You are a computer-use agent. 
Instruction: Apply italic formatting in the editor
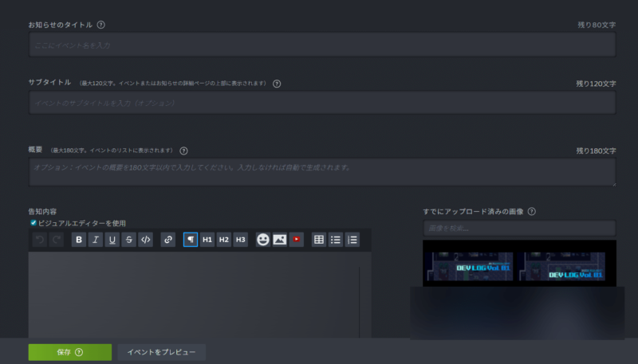[95, 240]
